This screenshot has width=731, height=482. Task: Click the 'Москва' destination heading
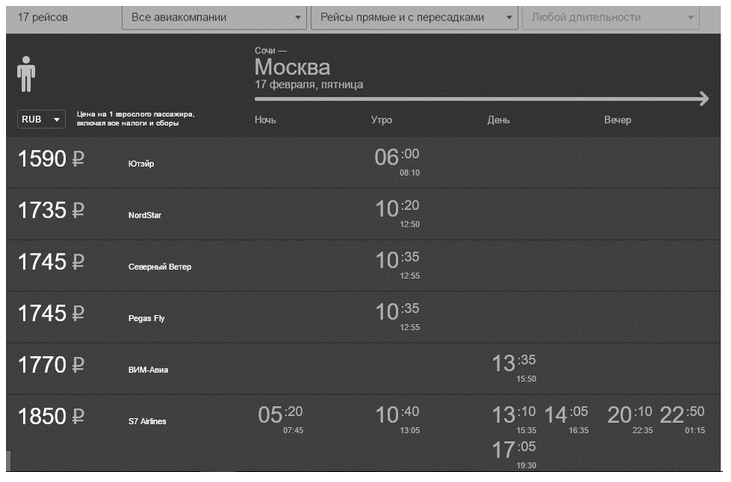tap(292, 67)
